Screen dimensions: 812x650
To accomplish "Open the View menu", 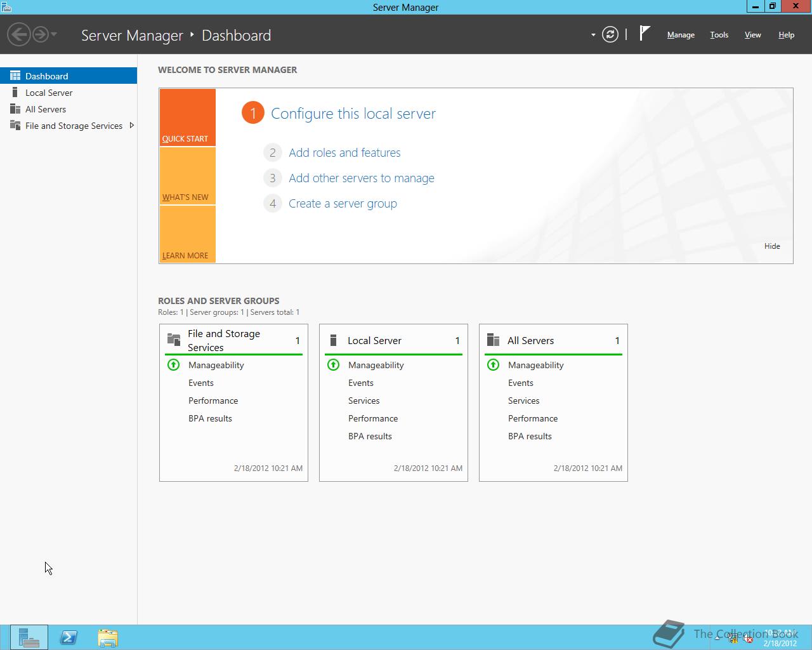I will tap(752, 35).
